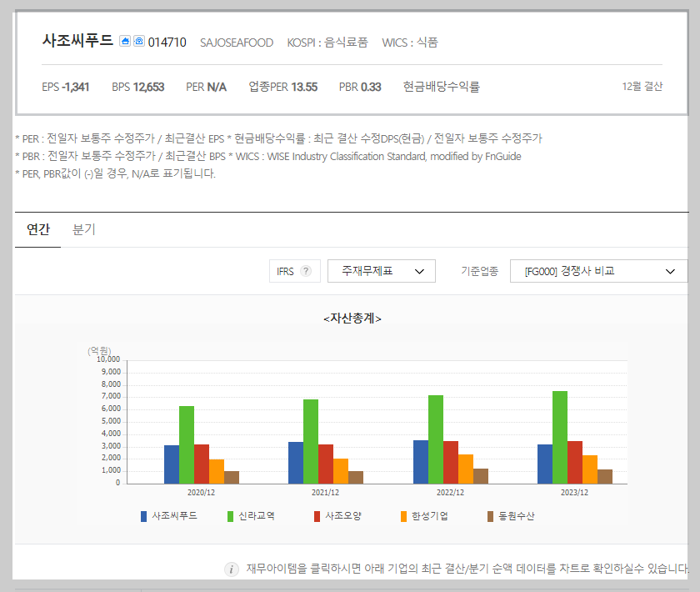Click the WICS : 식품 label
The height and width of the screenshot is (592, 700).
click(410, 43)
